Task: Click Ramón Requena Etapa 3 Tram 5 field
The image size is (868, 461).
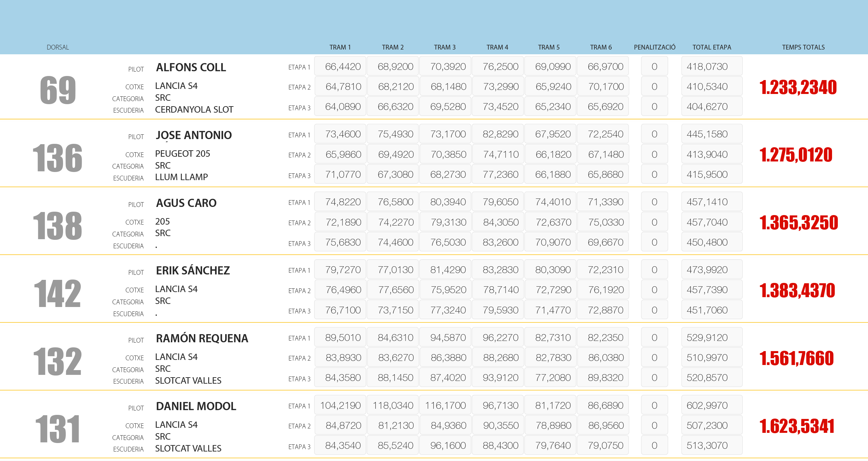Action: coord(550,378)
